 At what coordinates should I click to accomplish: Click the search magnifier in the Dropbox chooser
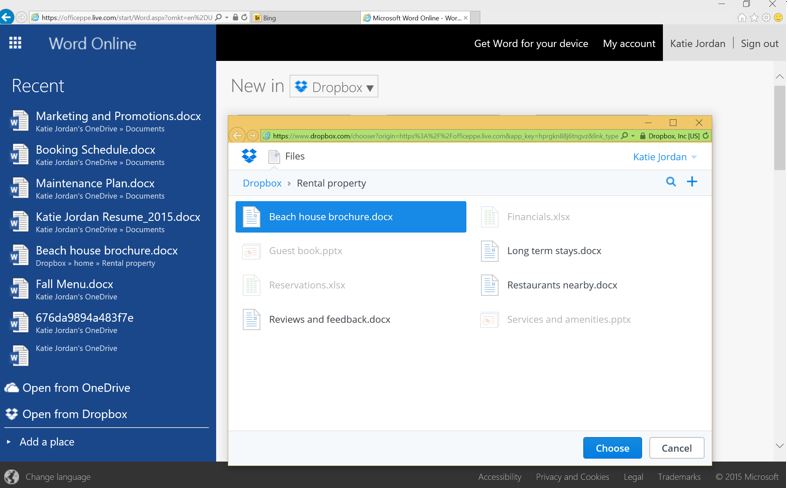[670, 181]
